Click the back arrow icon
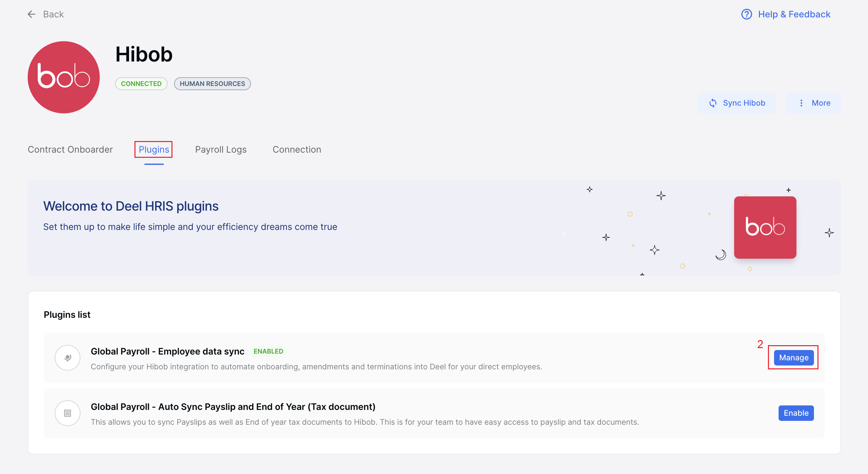The height and width of the screenshot is (474, 868). click(31, 14)
